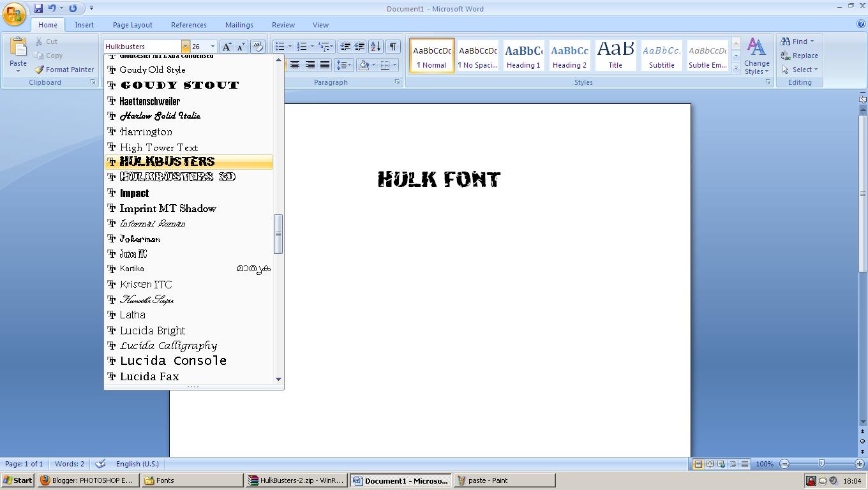Click the zoom slider handle
This screenshot has height=490, width=868.
pos(821,464)
